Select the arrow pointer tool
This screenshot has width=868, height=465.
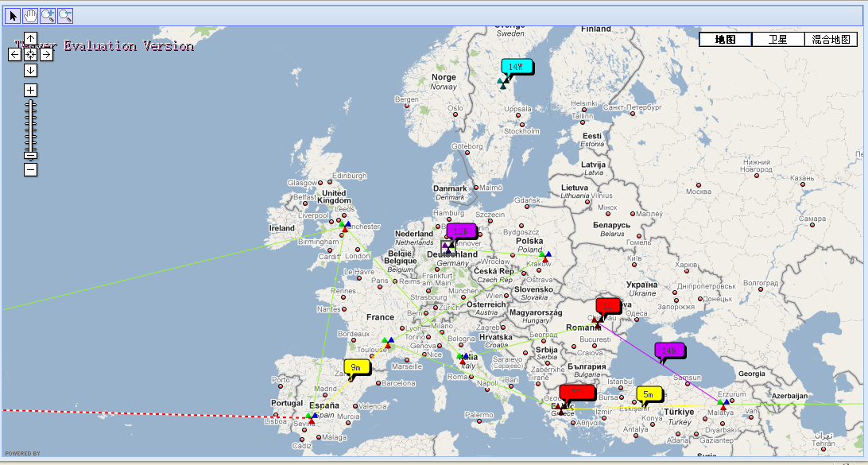[x=14, y=16]
